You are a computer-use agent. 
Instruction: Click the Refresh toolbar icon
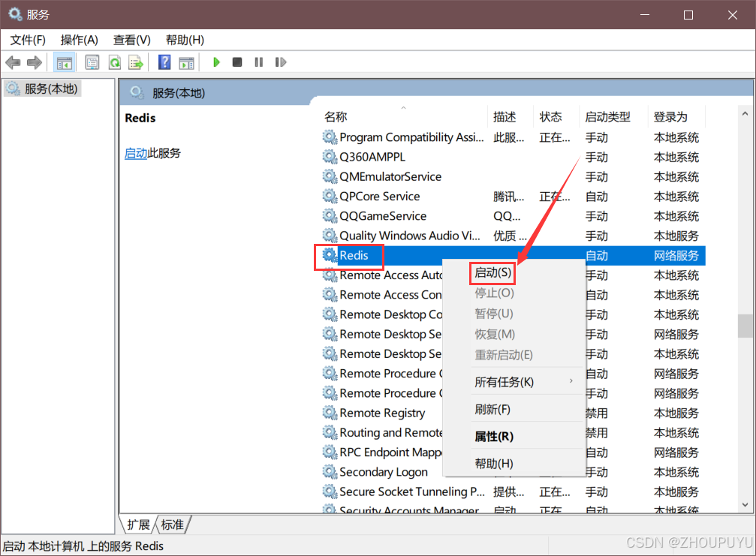pos(115,62)
